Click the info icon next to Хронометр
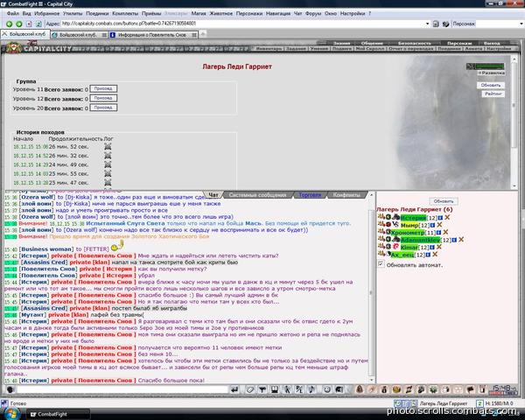The image size is (525, 420). [438, 232]
